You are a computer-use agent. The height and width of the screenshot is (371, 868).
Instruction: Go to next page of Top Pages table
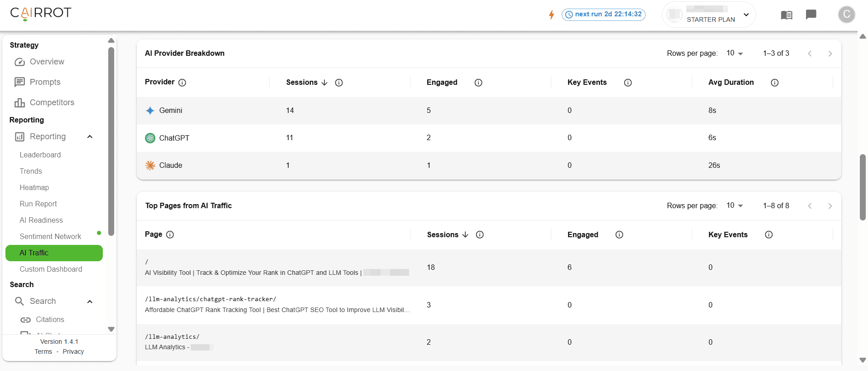[830, 206]
